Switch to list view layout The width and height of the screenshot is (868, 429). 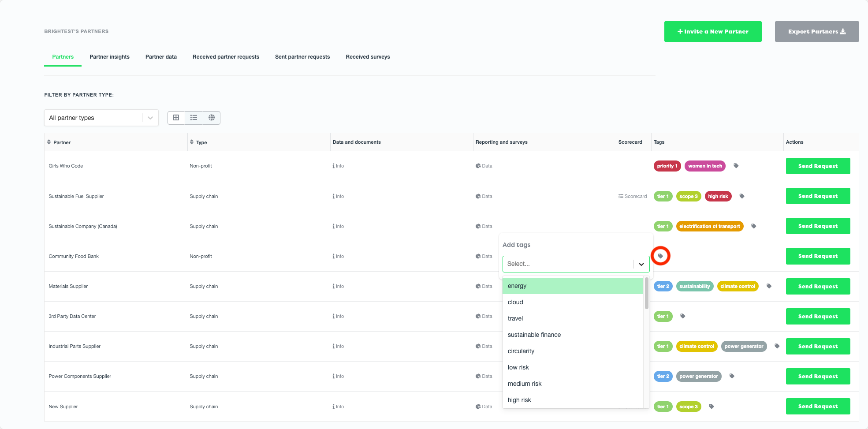pos(194,118)
